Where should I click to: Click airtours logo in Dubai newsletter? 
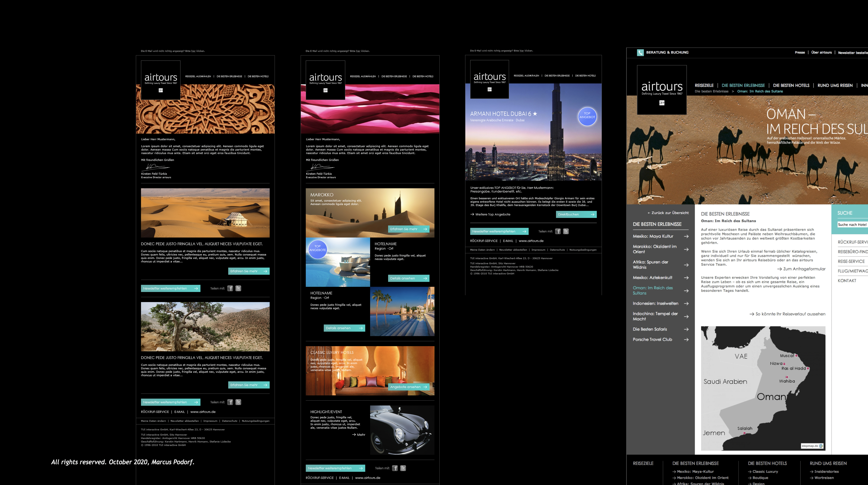click(x=490, y=80)
